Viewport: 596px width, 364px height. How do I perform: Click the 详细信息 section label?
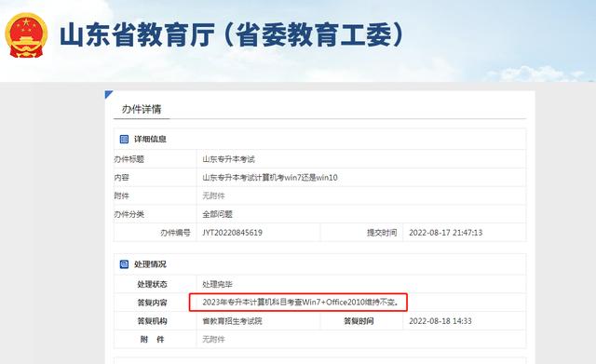point(150,139)
